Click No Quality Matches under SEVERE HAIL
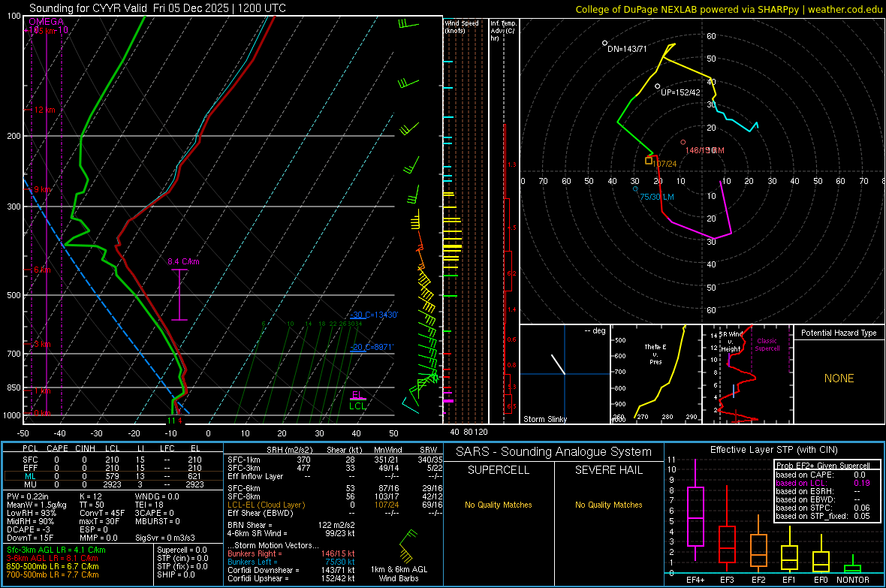Image resolution: width=886 pixels, height=588 pixels. point(608,505)
